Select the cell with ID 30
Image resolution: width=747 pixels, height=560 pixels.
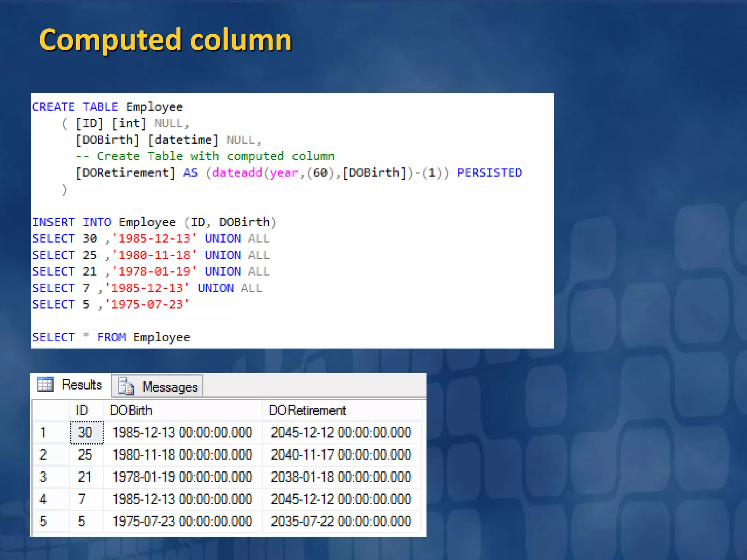[86, 432]
